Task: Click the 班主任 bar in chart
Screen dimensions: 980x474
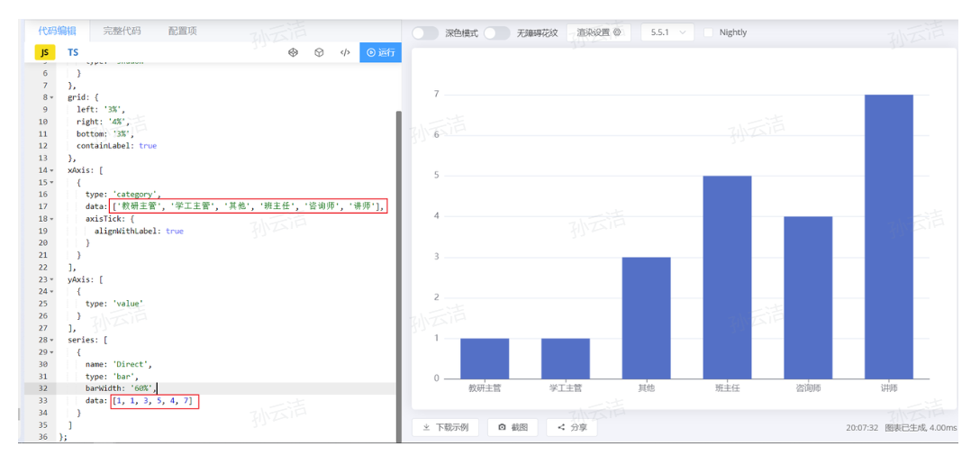Action: tap(727, 277)
